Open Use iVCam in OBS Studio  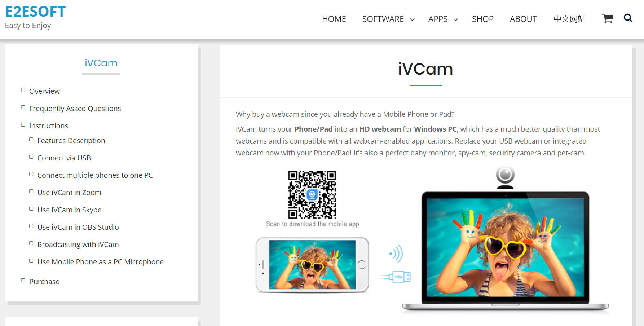[78, 227]
